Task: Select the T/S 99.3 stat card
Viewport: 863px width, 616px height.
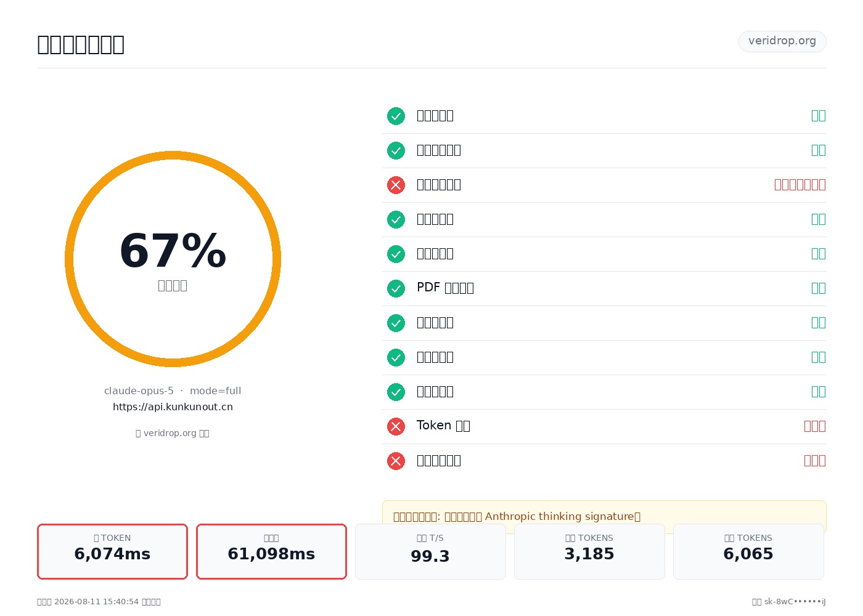Action: (430, 551)
